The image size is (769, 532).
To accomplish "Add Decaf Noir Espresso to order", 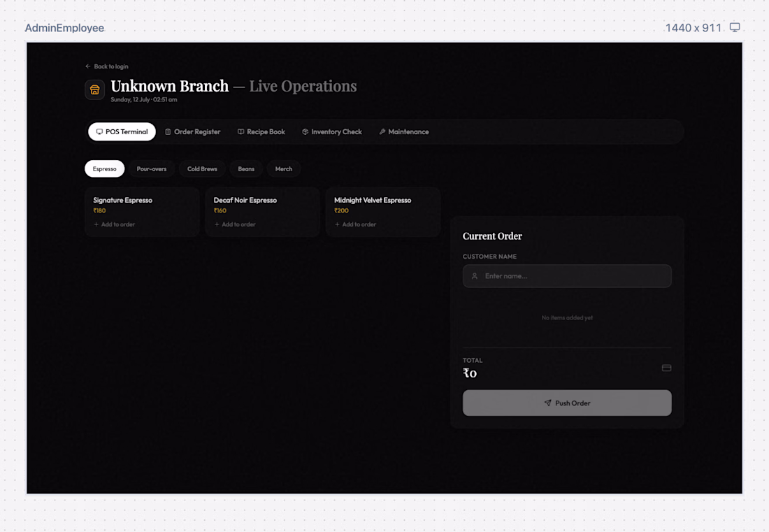I will 235,224.
